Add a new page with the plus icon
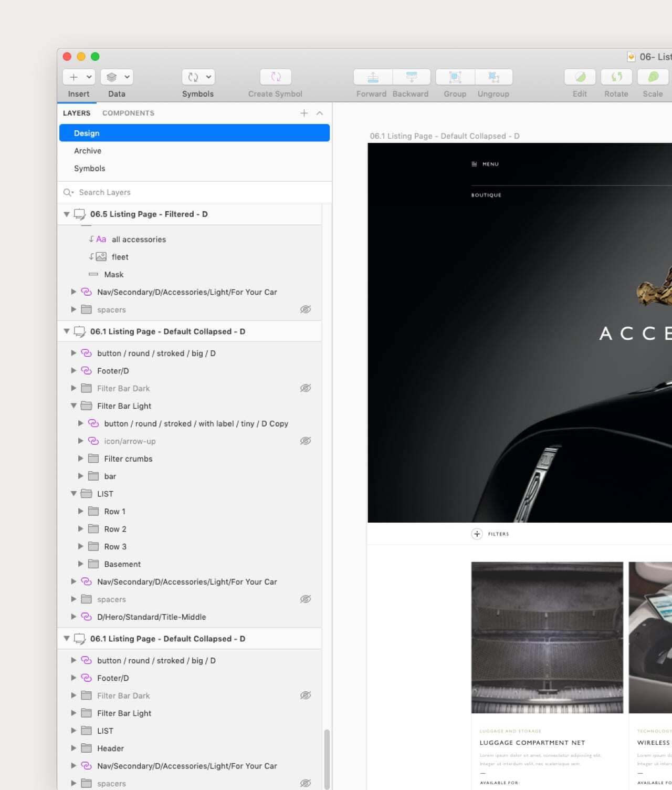The image size is (672, 790). 304,113
